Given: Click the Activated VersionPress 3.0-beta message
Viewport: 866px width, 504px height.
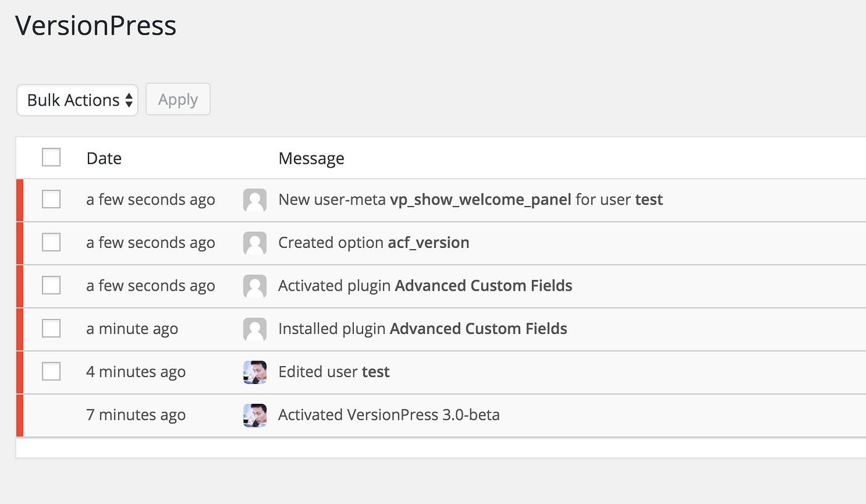Looking at the screenshot, I should click(x=389, y=415).
